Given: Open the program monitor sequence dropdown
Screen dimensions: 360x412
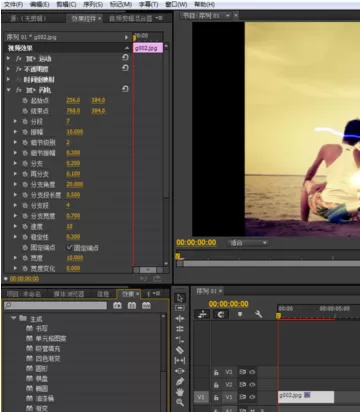Looking at the screenshot, I should coord(228,16).
